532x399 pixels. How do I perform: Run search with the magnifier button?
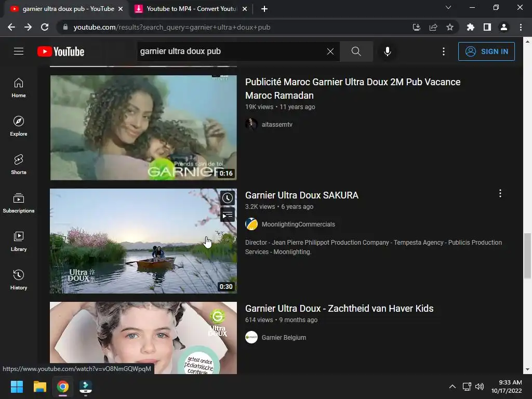pyautogui.click(x=356, y=51)
